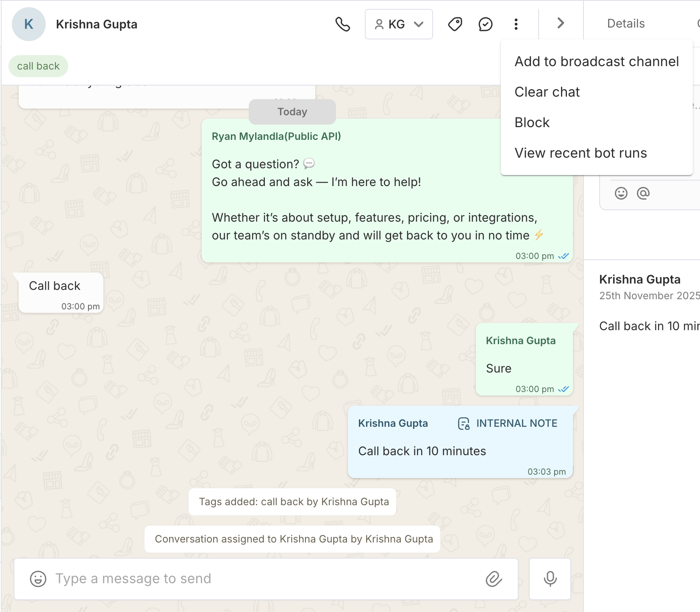The image size is (700, 612).
Task: Click the microphone voice record button
Action: (550, 579)
